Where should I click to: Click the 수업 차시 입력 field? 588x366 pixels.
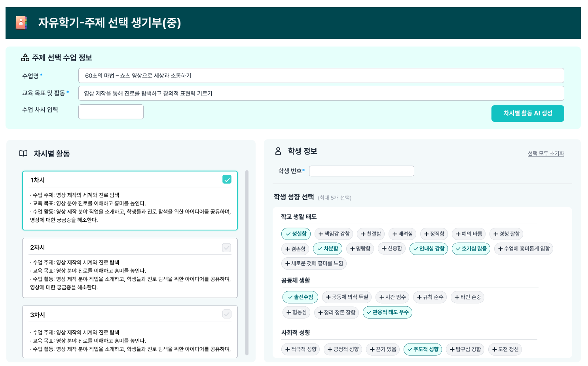point(111,112)
